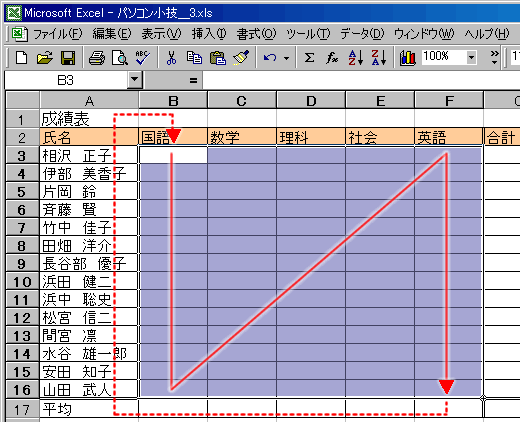Open a file with the Open folder icon
This screenshot has width=520, height=422.
point(45,58)
